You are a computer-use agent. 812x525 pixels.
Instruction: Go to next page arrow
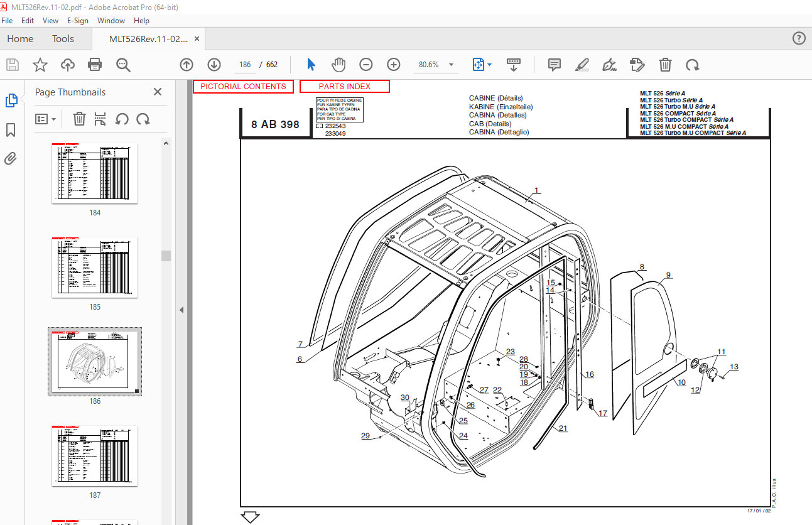pyautogui.click(x=214, y=65)
